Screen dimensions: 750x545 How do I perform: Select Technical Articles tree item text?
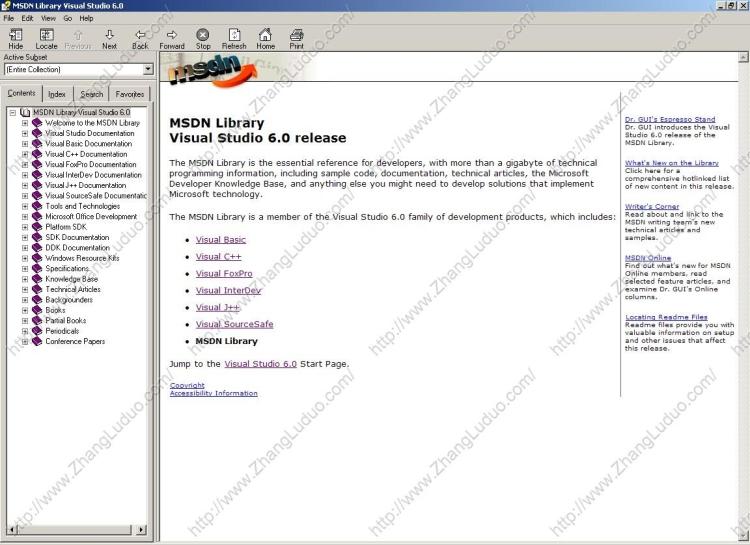pyautogui.click(x=73, y=289)
